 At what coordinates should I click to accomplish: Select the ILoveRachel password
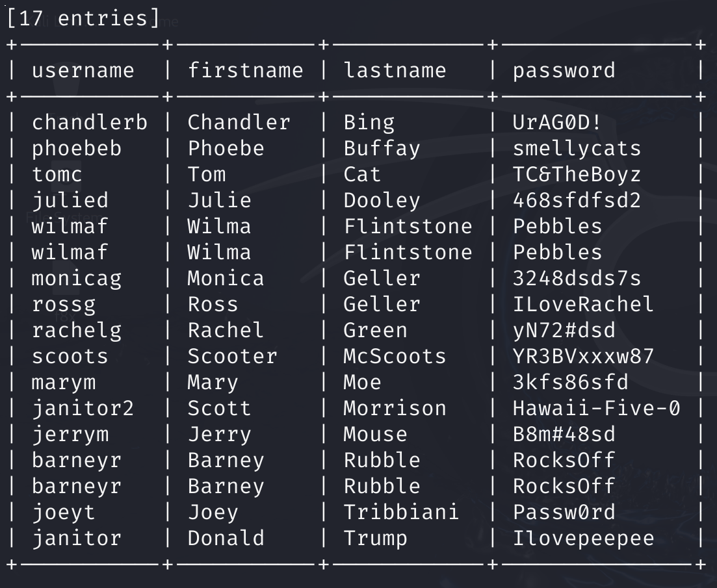[583, 305]
